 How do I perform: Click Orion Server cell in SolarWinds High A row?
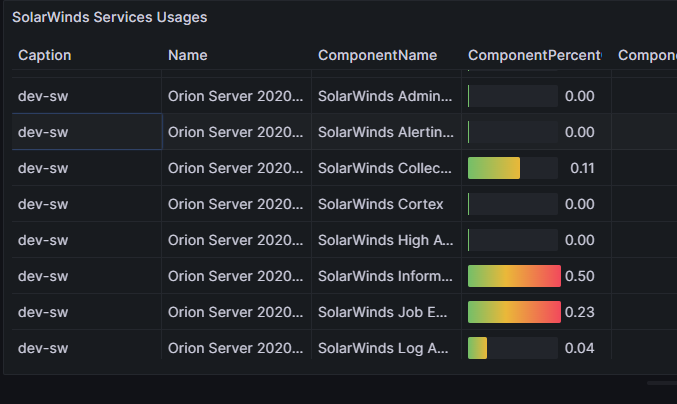[x=237, y=240]
